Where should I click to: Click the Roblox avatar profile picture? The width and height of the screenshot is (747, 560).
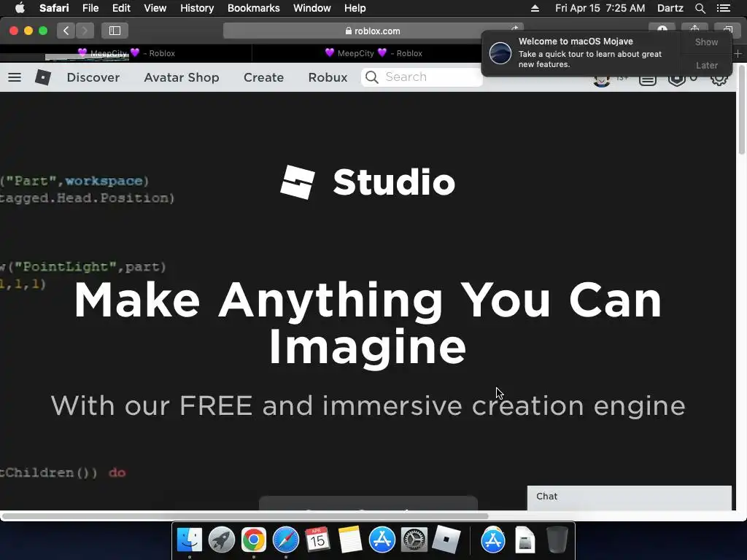(602, 80)
